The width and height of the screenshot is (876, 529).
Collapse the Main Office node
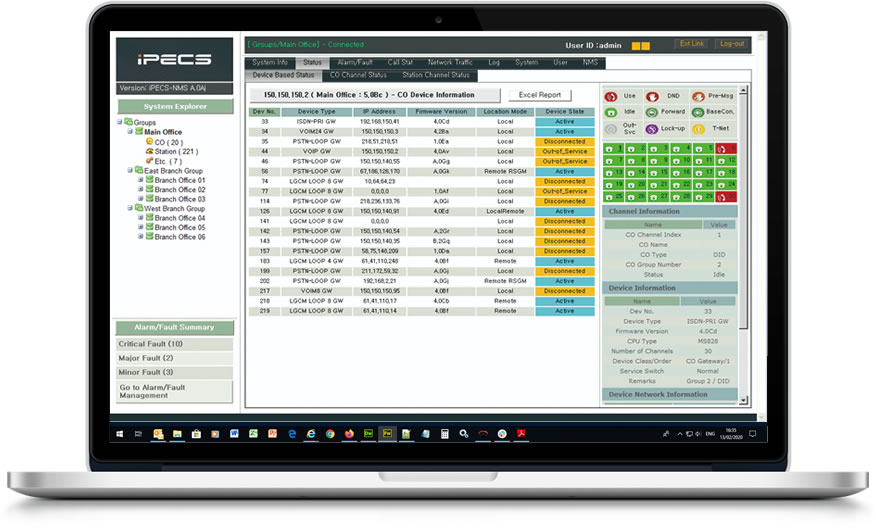[130, 131]
